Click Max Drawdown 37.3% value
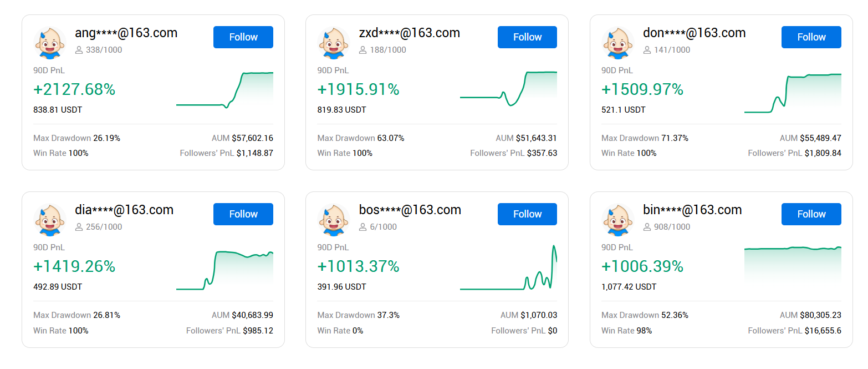This screenshot has height=369, width=868. 389,315
